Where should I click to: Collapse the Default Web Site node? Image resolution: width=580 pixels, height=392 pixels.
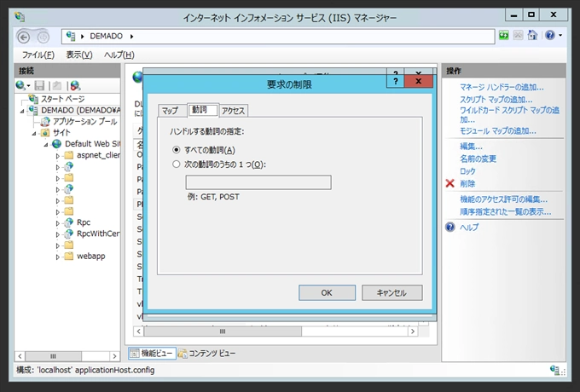pyautogui.click(x=46, y=145)
